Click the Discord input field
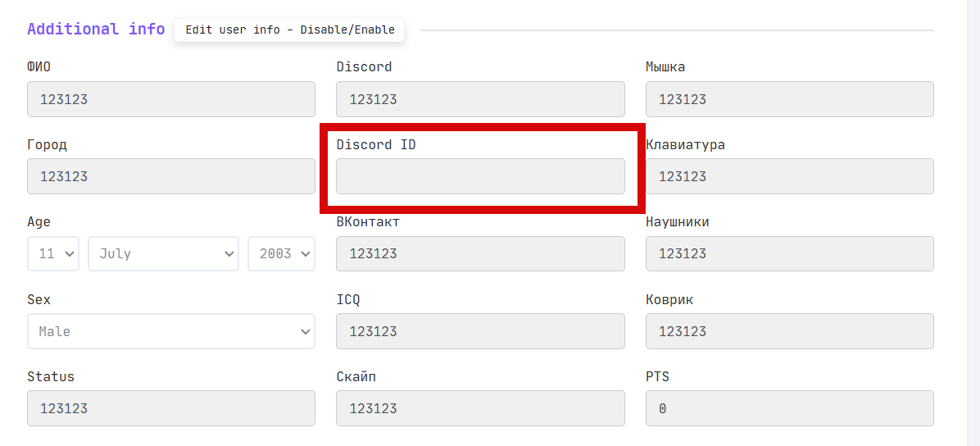This screenshot has width=980, height=446. pos(480,99)
